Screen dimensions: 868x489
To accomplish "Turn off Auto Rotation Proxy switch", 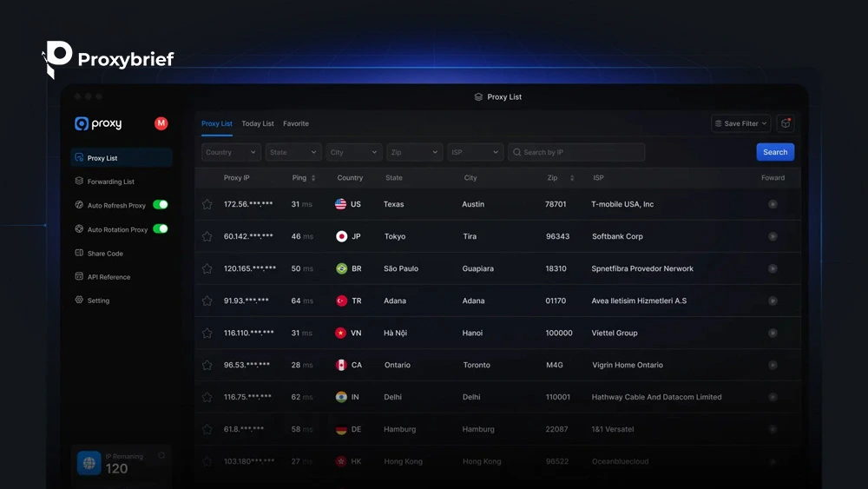I will 161,228.
